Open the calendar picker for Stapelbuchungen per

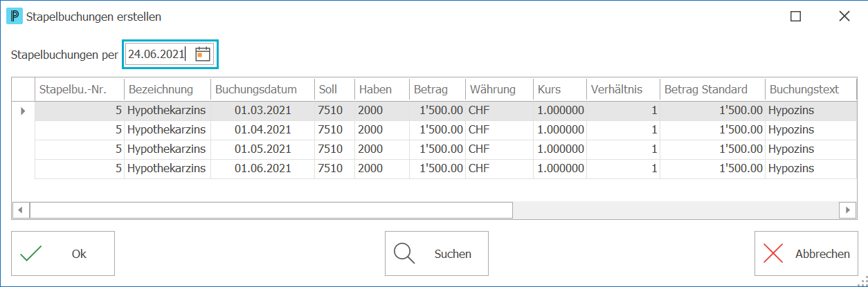click(x=203, y=55)
